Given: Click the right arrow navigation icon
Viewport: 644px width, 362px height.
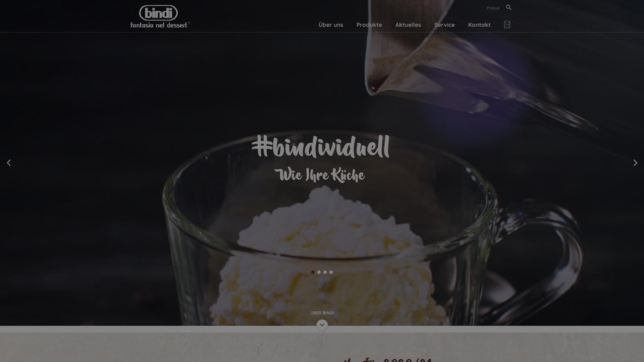Looking at the screenshot, I should pos(636,163).
